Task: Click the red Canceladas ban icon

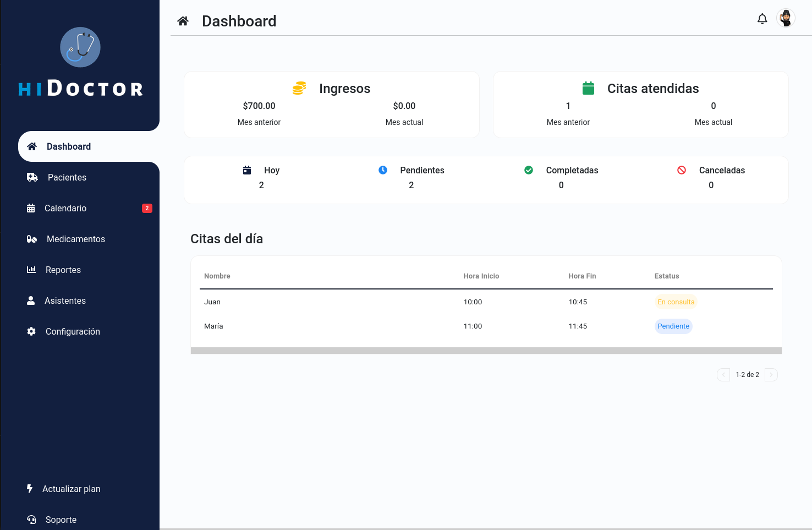Action: coord(682,170)
